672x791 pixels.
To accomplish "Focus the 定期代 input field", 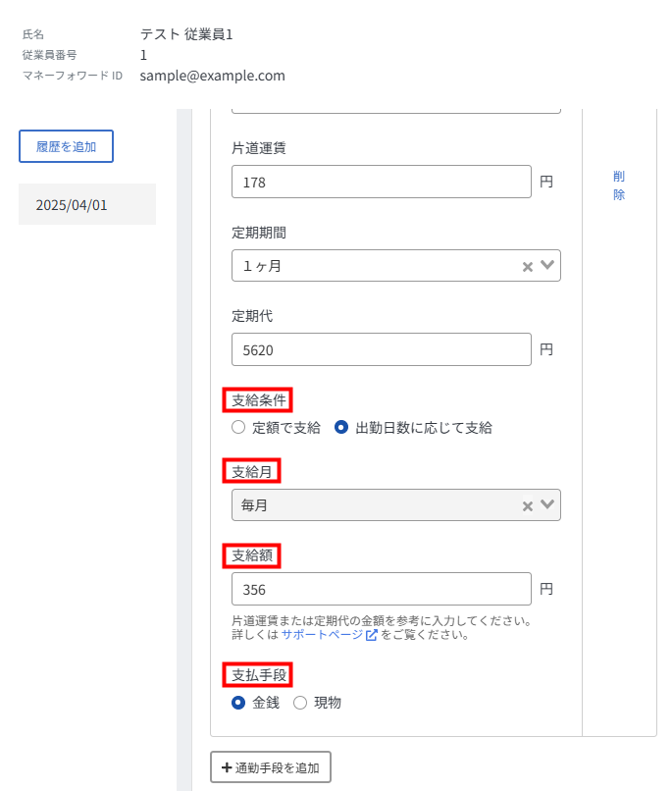I will (382, 349).
